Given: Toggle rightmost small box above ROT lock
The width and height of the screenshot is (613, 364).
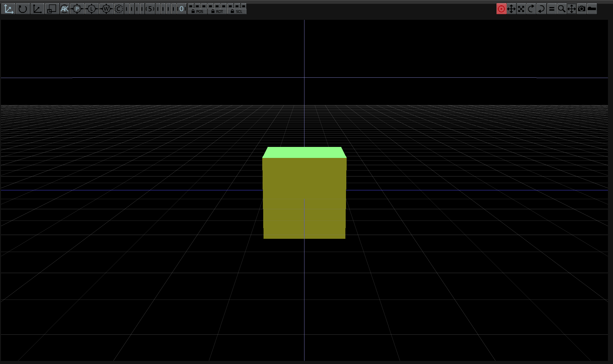Looking at the screenshot, I should pos(224,6).
